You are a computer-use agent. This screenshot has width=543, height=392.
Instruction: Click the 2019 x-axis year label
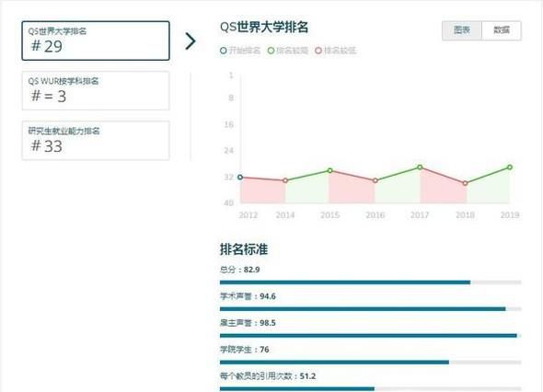pos(510,215)
